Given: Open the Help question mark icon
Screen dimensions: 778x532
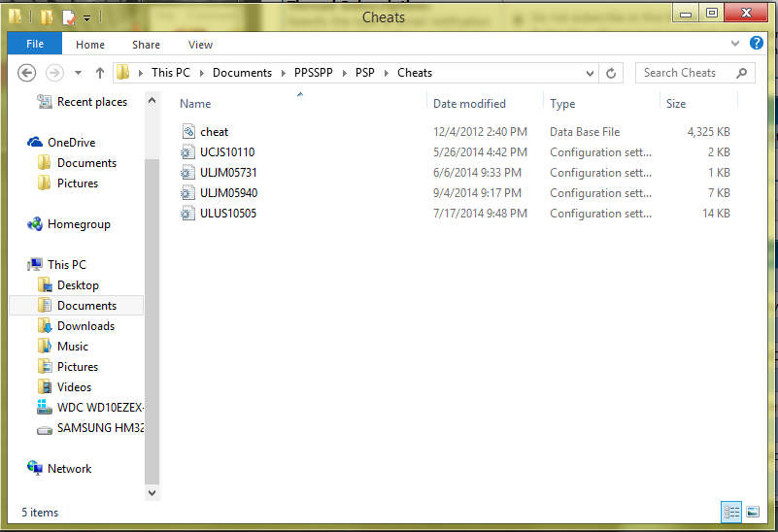Looking at the screenshot, I should (757, 44).
